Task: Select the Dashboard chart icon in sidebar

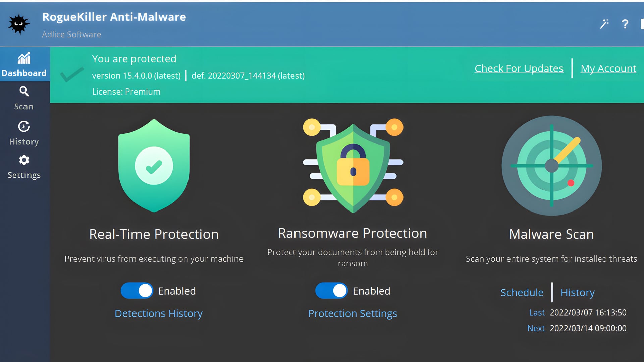Action: point(24,58)
